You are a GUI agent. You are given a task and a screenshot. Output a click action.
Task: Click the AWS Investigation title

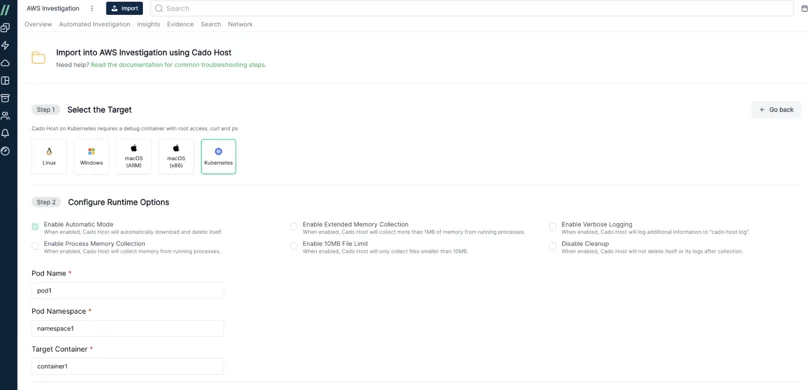(53, 8)
